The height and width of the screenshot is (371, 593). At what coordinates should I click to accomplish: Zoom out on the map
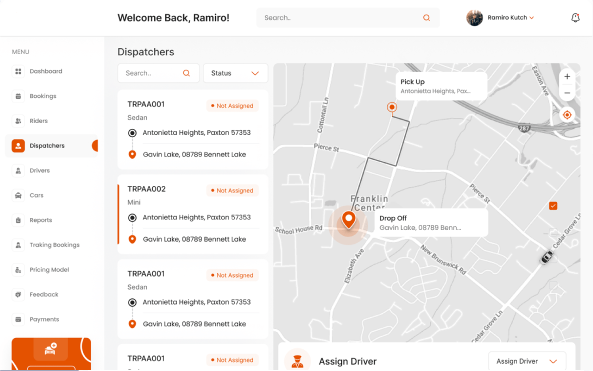coord(567,93)
